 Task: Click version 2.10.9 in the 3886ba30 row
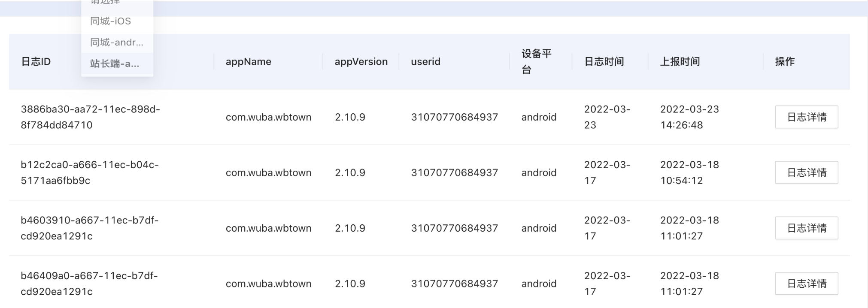click(x=350, y=117)
